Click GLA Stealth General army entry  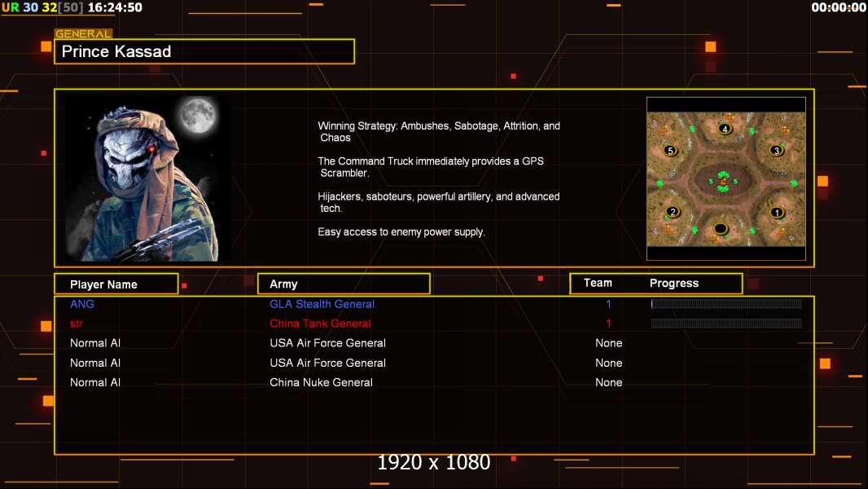(322, 304)
